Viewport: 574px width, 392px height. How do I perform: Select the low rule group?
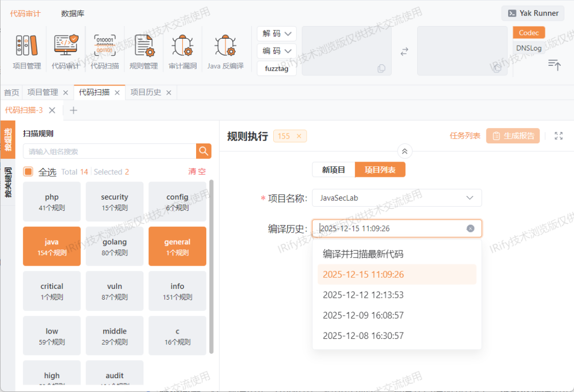point(52,336)
